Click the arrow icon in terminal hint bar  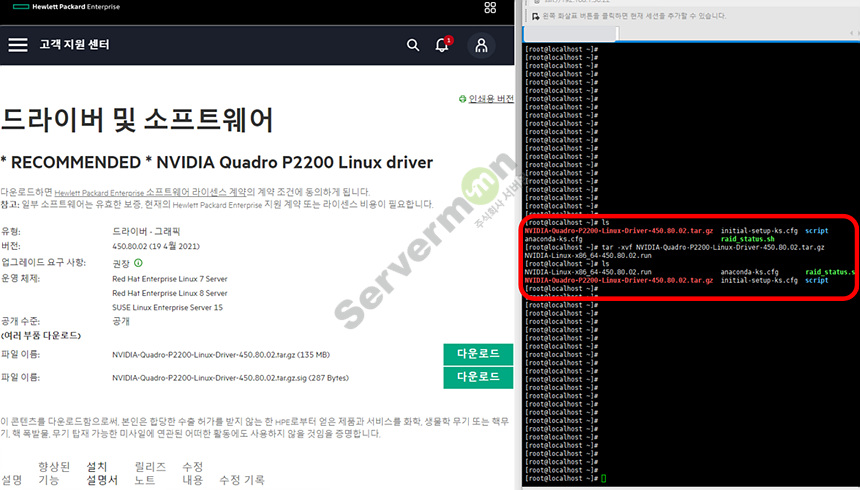[535, 16]
